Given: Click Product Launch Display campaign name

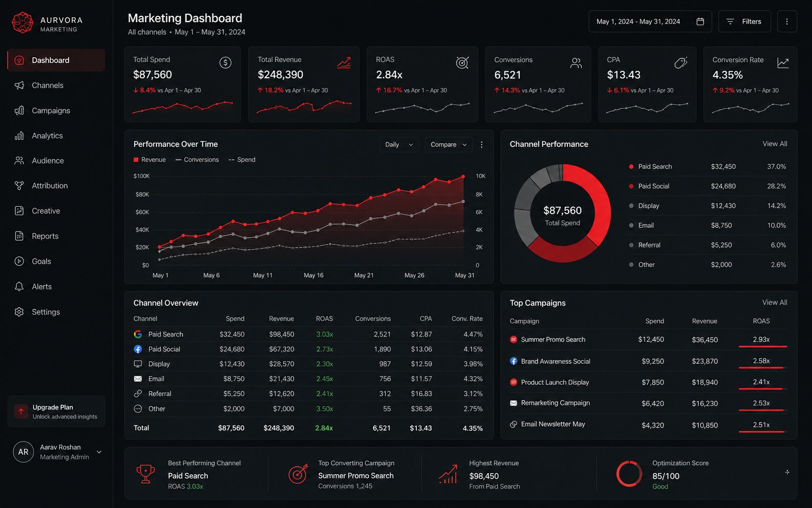Looking at the screenshot, I should point(555,382).
